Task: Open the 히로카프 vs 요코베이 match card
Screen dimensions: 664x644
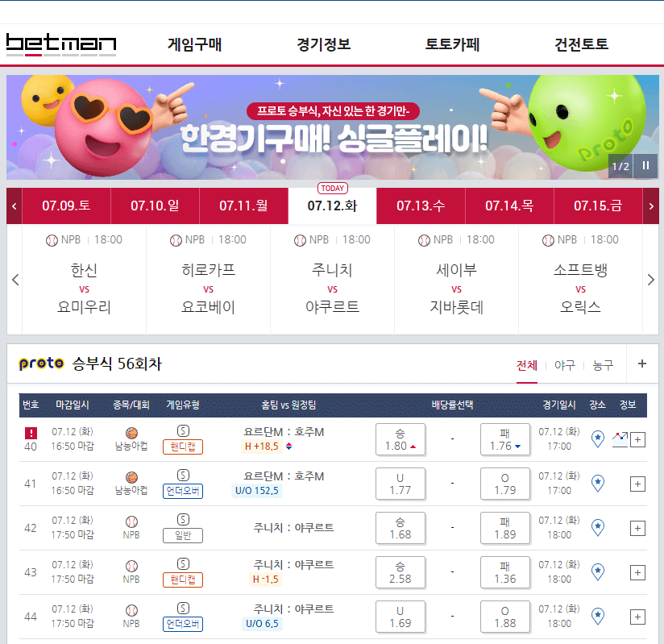Action: 209,280
